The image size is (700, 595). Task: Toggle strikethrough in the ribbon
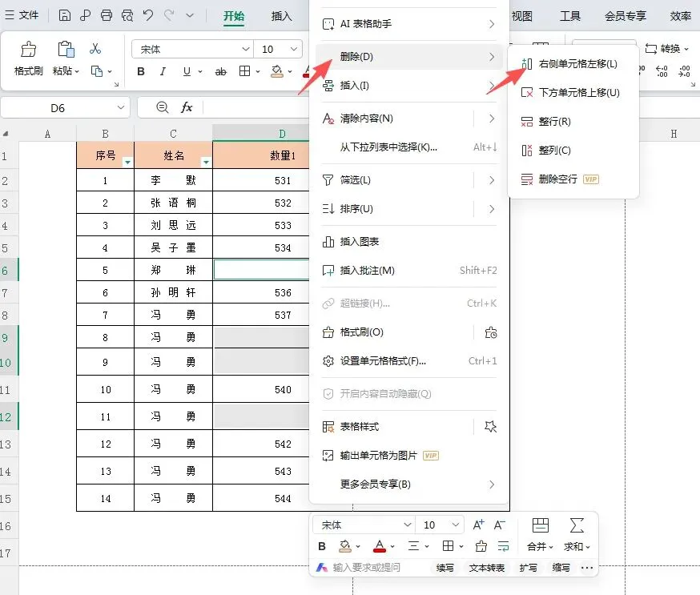click(x=221, y=71)
